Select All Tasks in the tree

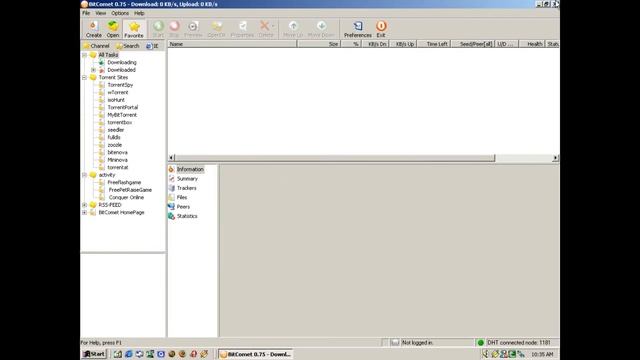click(108, 55)
